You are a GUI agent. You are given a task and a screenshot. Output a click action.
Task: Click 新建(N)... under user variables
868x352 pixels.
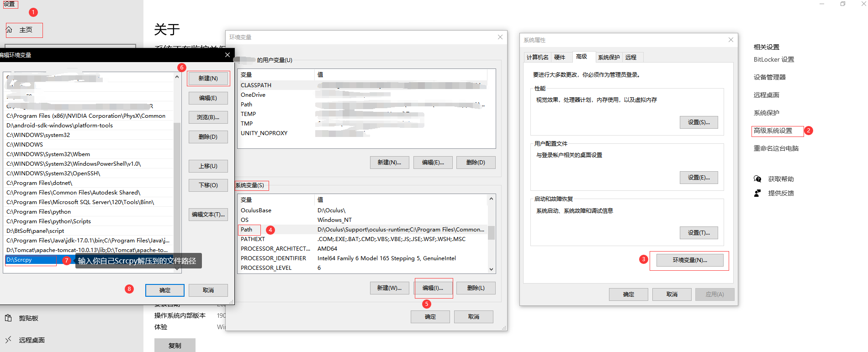click(389, 163)
